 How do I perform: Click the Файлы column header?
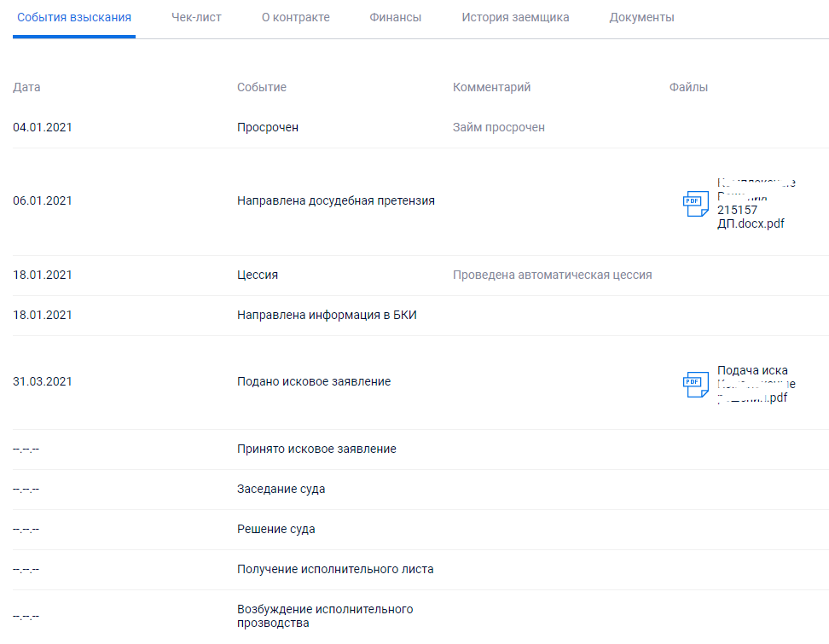(x=688, y=87)
